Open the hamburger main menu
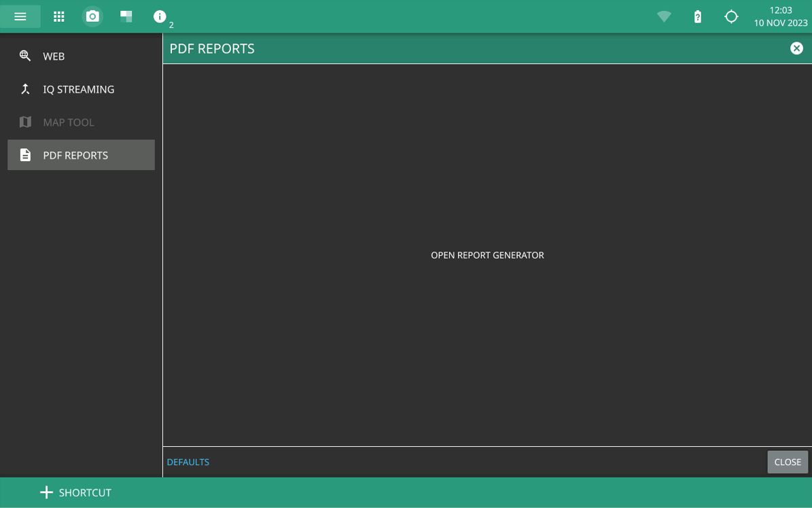 (20, 16)
